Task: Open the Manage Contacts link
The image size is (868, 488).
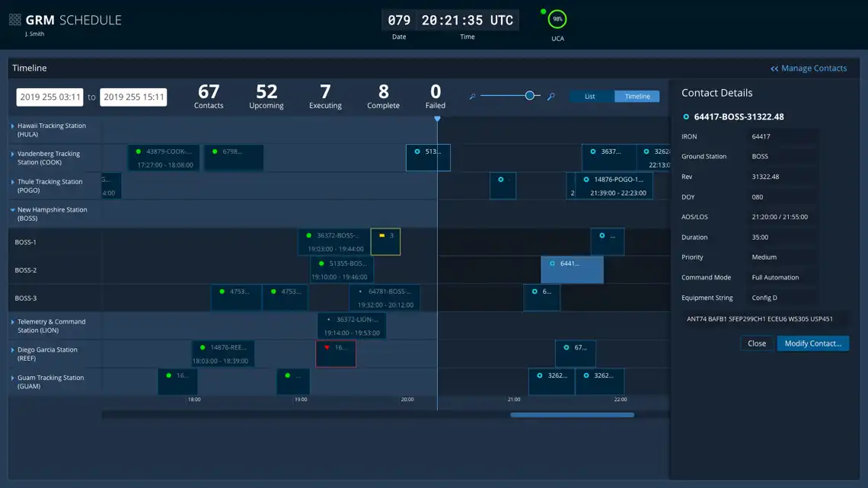Action: coord(808,68)
